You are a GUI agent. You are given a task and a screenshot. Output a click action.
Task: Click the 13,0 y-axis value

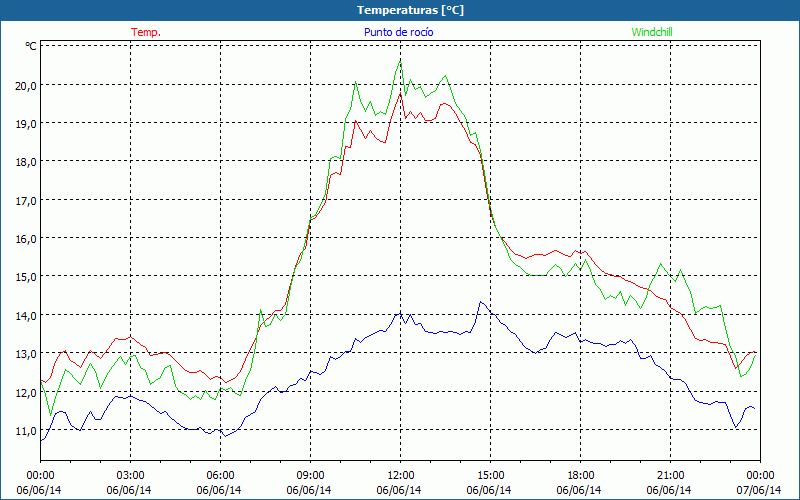(26, 354)
